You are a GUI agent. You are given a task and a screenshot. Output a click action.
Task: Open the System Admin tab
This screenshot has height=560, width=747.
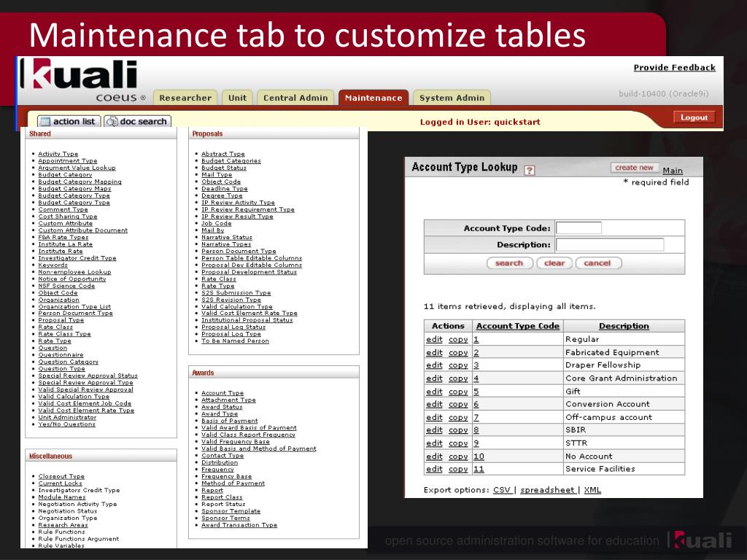click(x=452, y=98)
